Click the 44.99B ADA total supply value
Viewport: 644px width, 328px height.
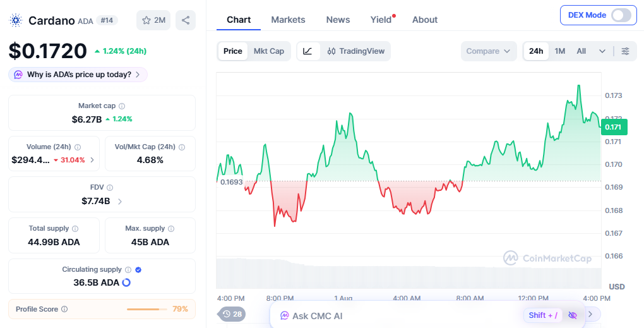[x=54, y=242]
